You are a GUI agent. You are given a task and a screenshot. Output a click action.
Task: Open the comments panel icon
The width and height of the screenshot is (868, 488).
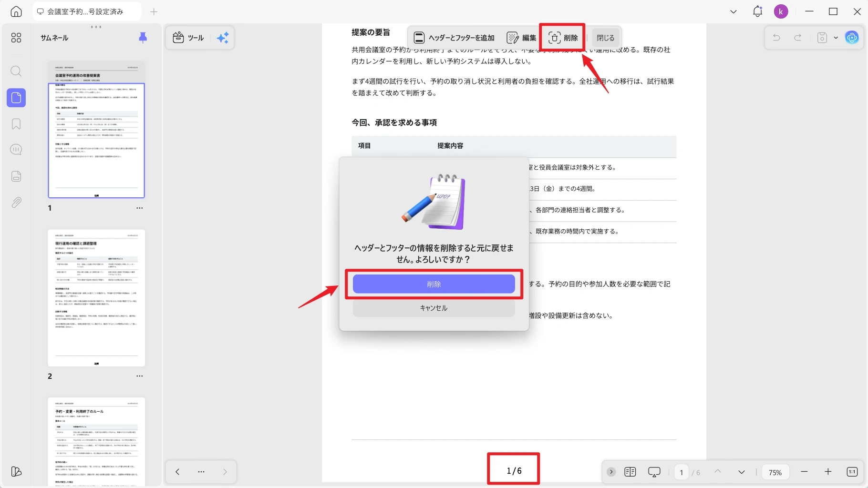(16, 150)
